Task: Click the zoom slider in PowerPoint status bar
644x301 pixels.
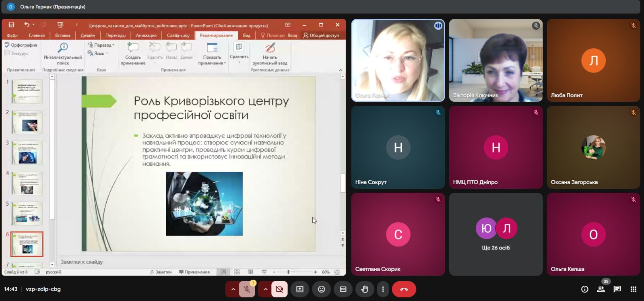Action: click(289, 272)
